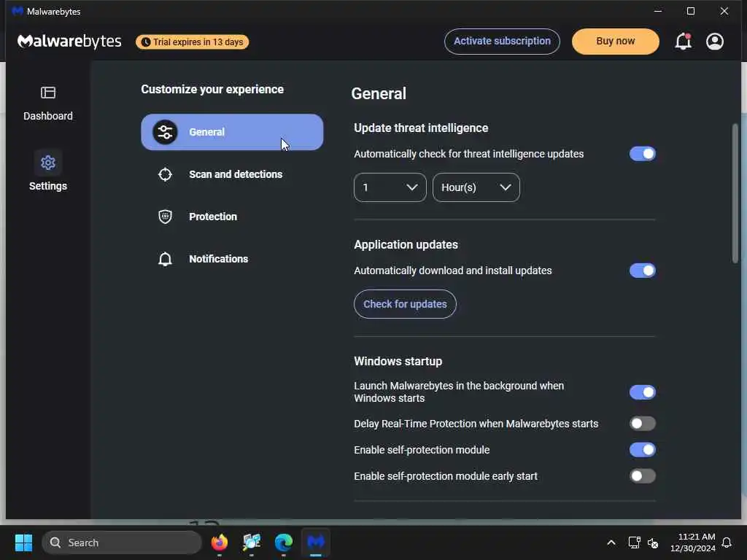Click the taskbar Search box

click(122, 542)
